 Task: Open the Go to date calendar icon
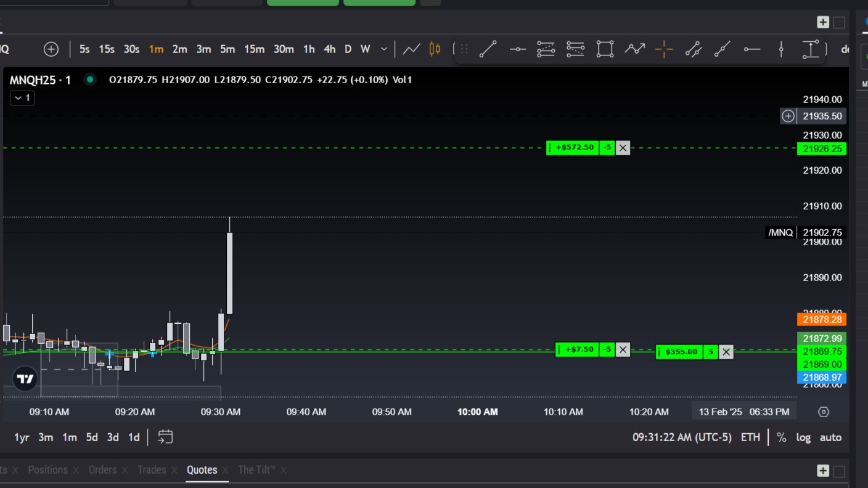[x=165, y=437]
